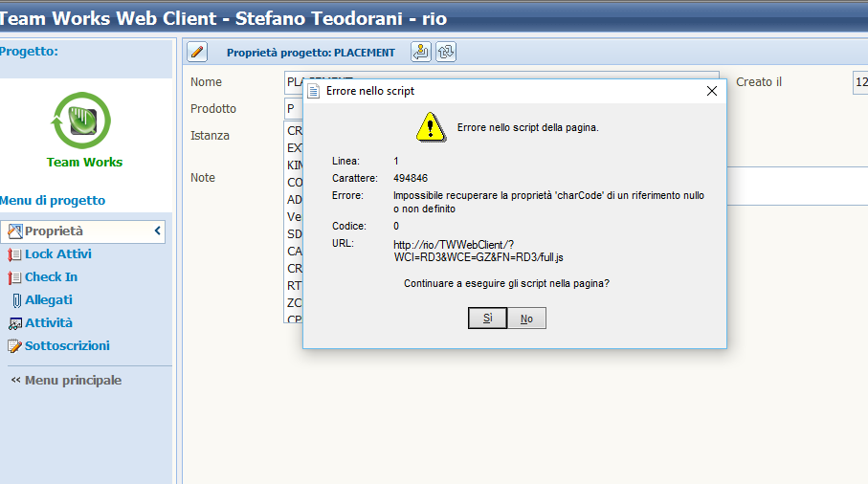868x484 pixels.
Task: Click the Sottoscrizioni notepad icon
Action: pos(14,346)
